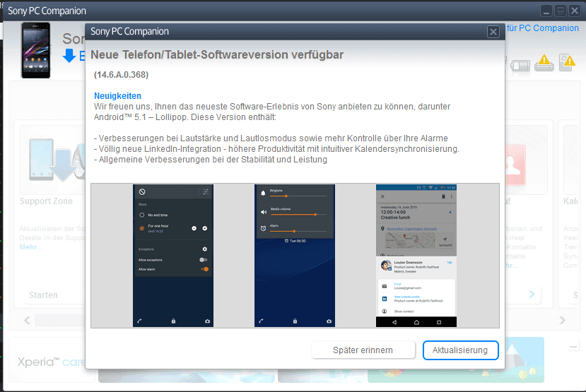Click the collapse dash near the banner
The height and width of the screenshot is (392, 586).
tap(573, 348)
